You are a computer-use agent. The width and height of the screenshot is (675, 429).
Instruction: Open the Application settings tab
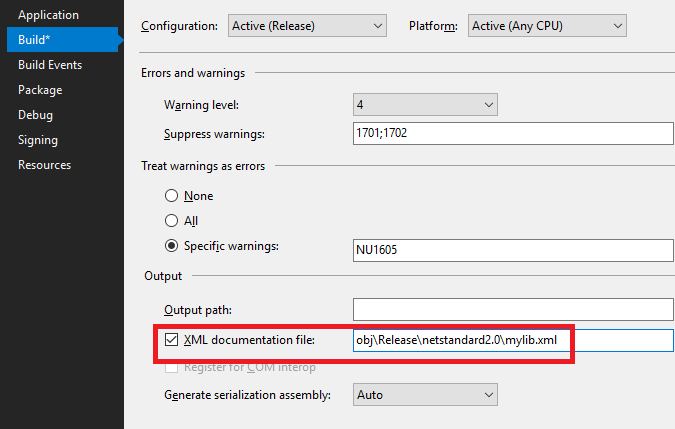tap(48, 15)
